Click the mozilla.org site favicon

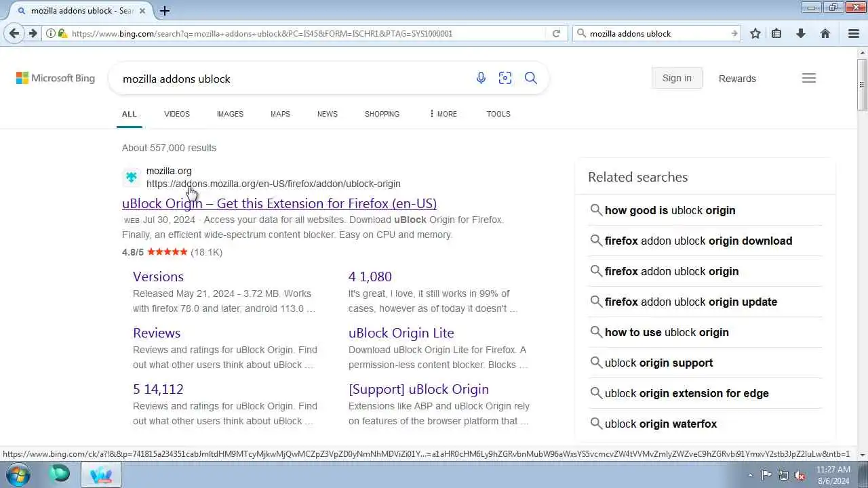pos(132,178)
